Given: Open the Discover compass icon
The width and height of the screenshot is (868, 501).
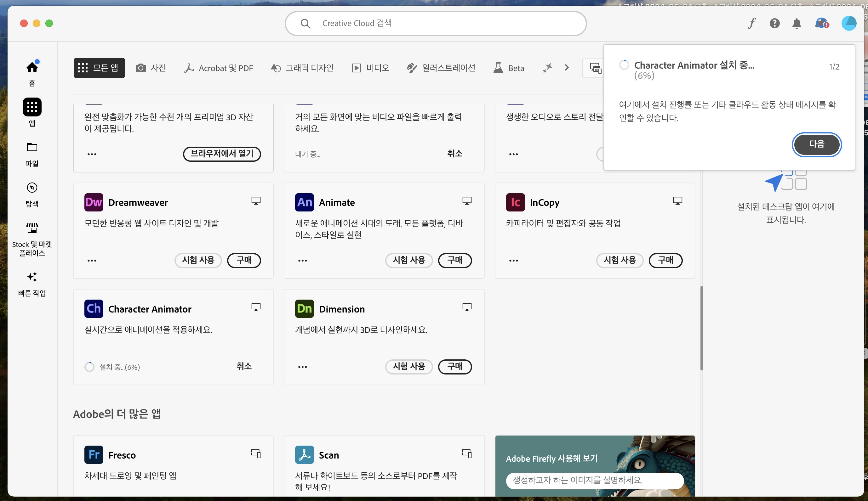Looking at the screenshot, I should (32, 188).
